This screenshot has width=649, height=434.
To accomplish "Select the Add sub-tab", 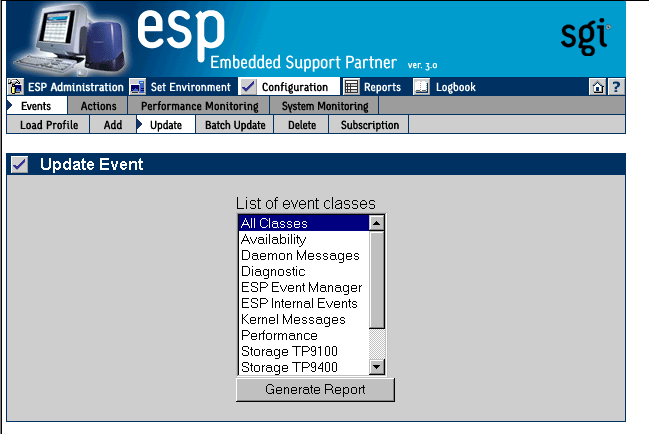I will [113, 125].
